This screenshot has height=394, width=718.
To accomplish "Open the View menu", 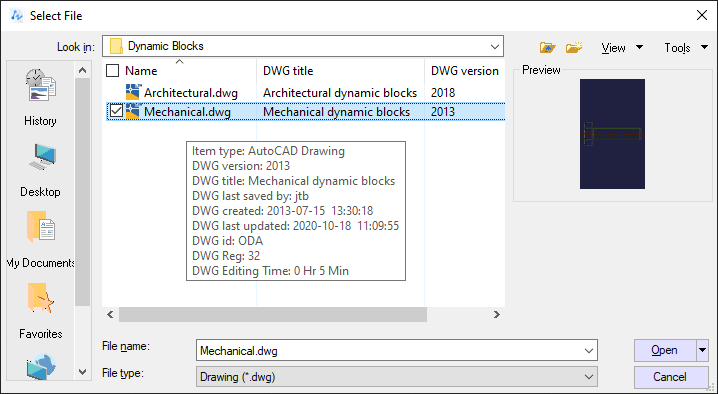I will (x=622, y=48).
